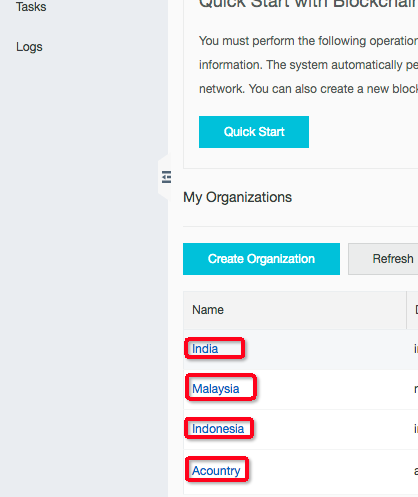Click the Name column header
418x497 pixels.
point(208,310)
